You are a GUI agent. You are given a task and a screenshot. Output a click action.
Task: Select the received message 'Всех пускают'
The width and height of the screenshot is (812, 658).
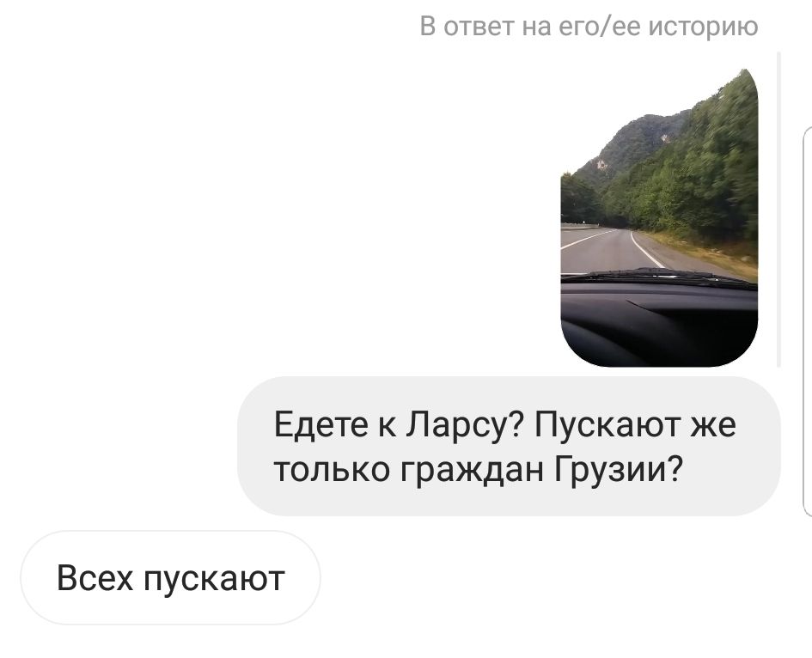(170, 577)
